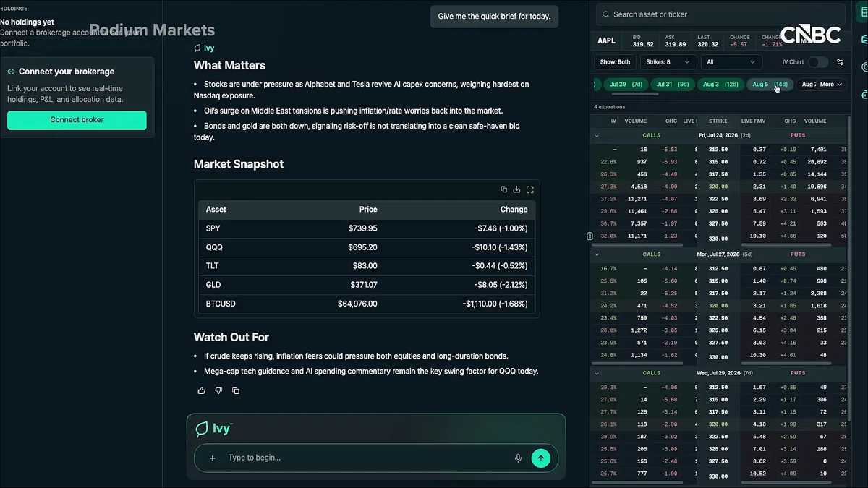Collapse the Wed, Jul 29, 2026 chain section

pyautogui.click(x=597, y=374)
